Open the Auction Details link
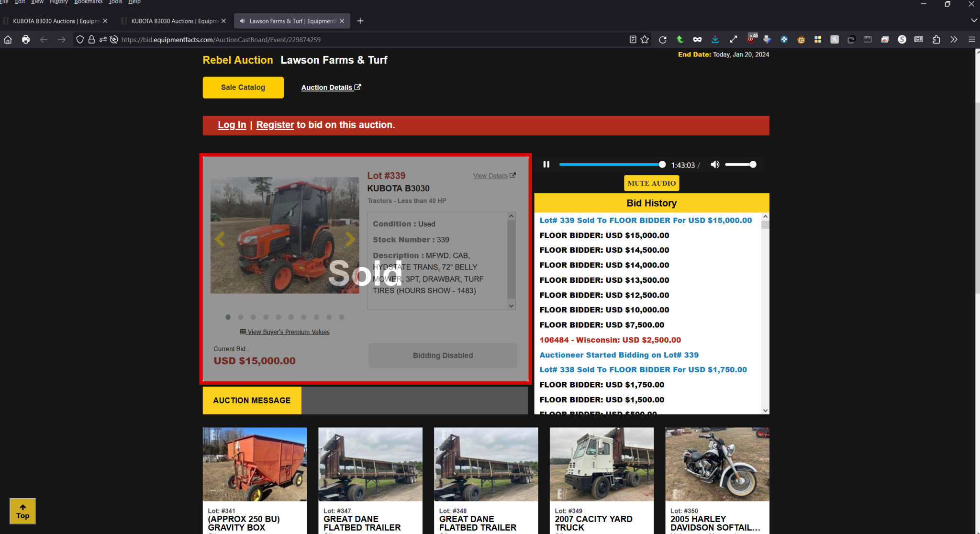This screenshot has width=980, height=534. coord(331,88)
